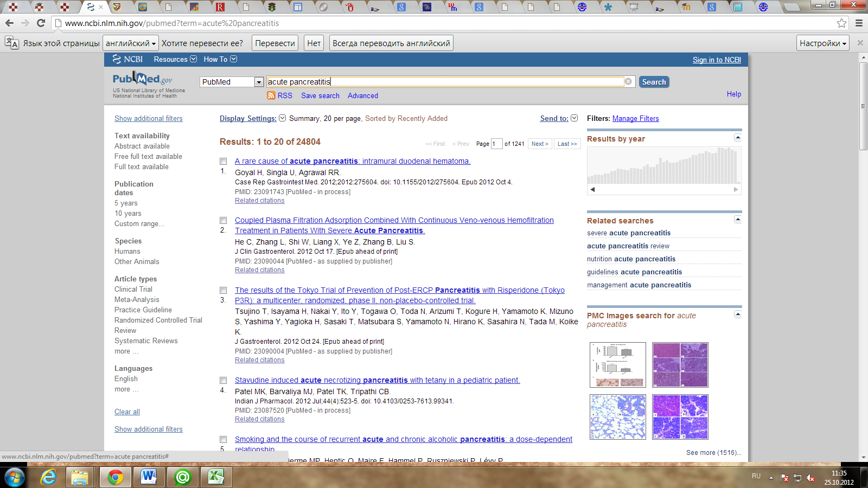The height and width of the screenshot is (488, 868).
Task: Click the Save search link
Action: tap(320, 95)
